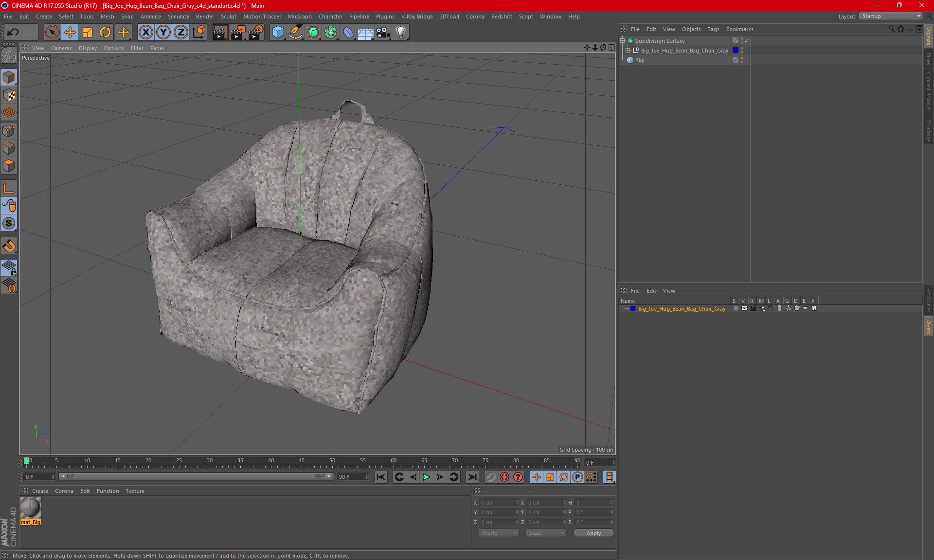This screenshot has width=934, height=560.
Task: Toggle layer lock icon
Action: pos(770,308)
